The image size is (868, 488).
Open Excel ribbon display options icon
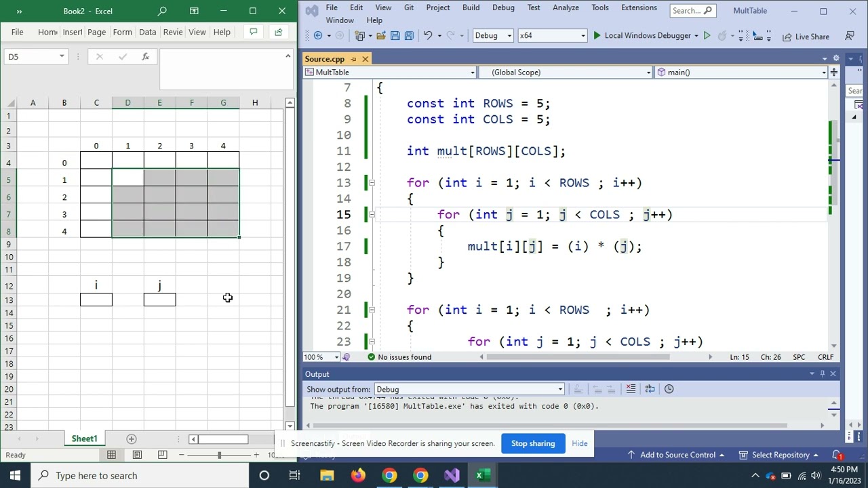[x=194, y=11]
